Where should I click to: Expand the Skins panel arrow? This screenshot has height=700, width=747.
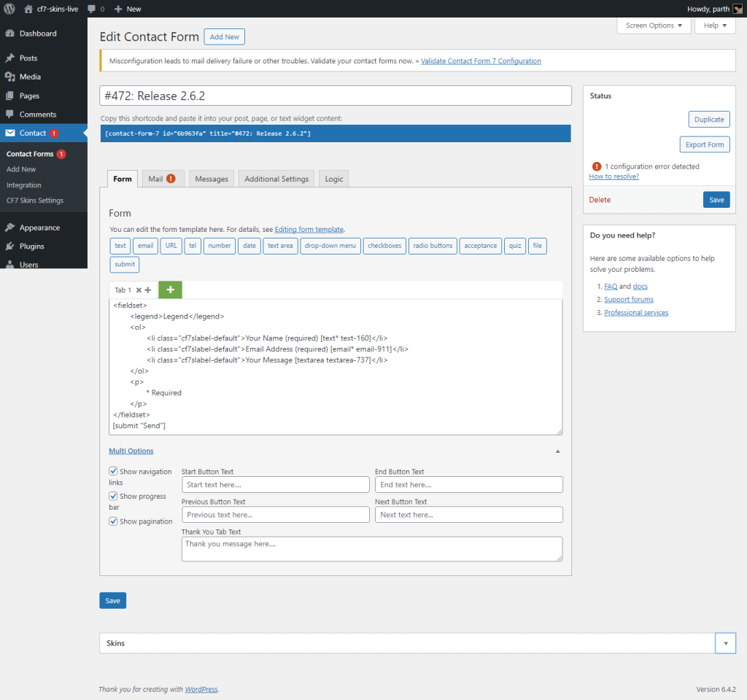725,643
